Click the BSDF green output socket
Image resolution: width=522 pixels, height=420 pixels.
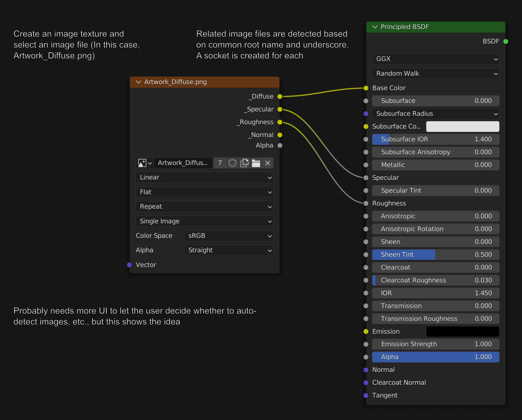point(506,41)
